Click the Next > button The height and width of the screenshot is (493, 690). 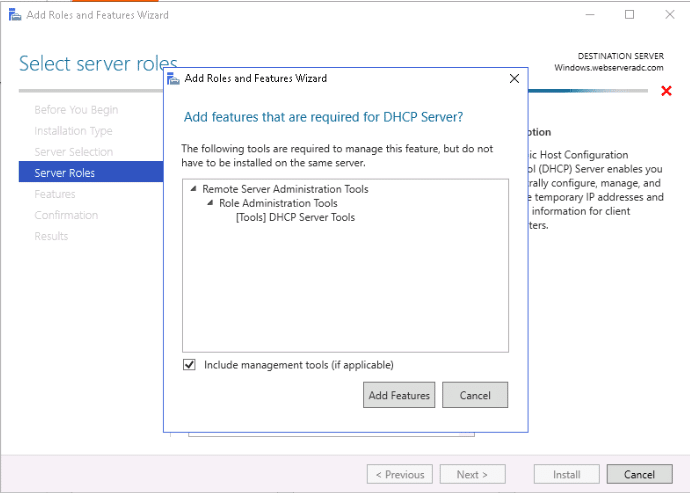tap(472, 474)
